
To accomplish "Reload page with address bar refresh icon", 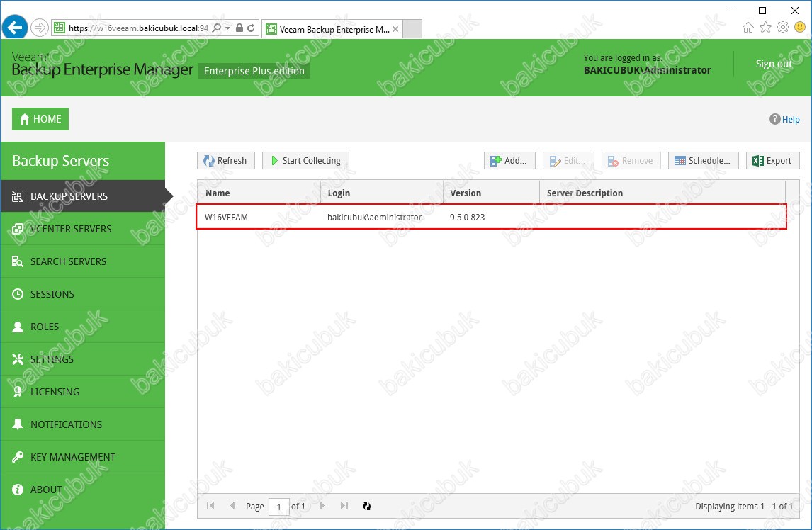I will (x=251, y=28).
